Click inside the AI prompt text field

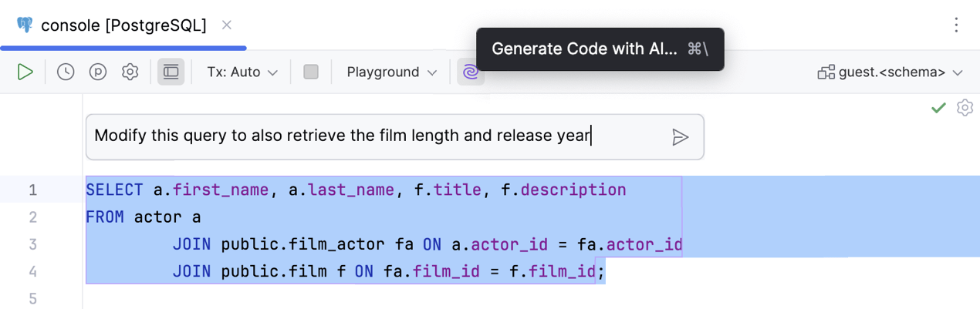coord(370,137)
